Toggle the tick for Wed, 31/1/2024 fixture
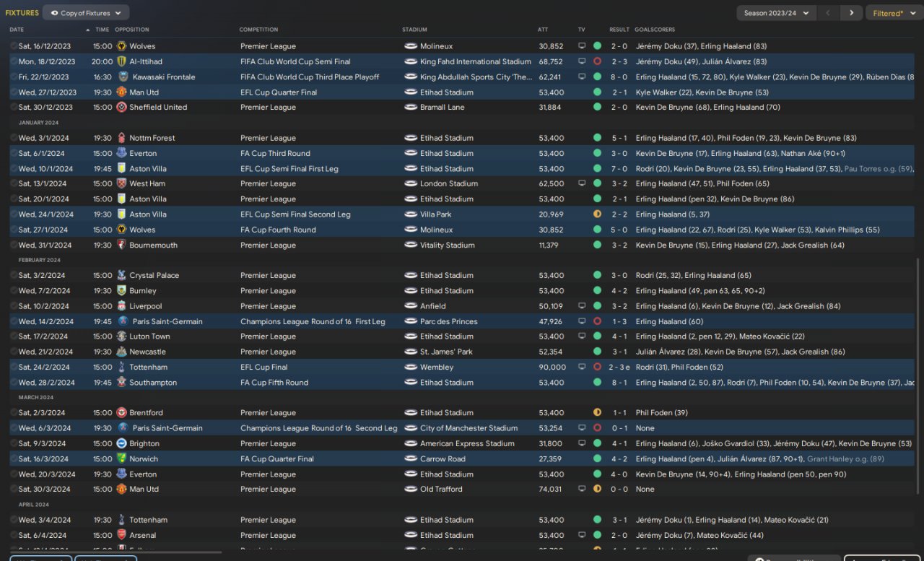The width and height of the screenshot is (924, 561). (x=14, y=245)
